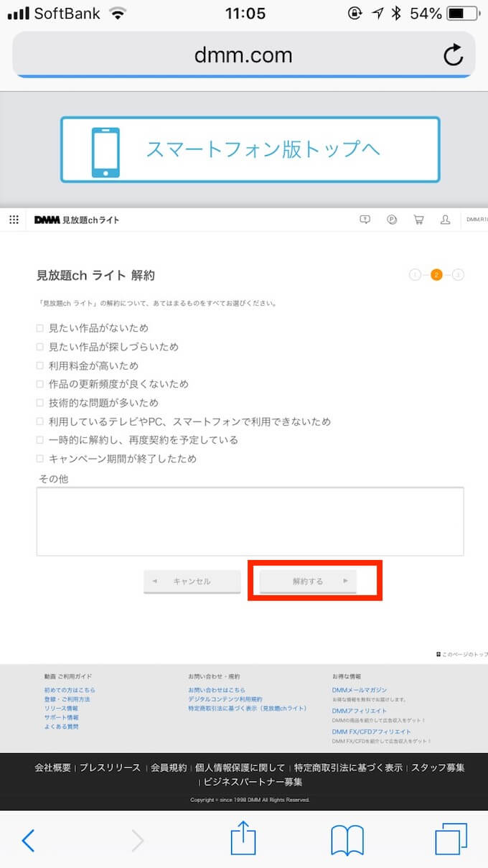Open 会社概要 in dark footer
Image resolution: width=488 pixels, height=868 pixels.
pos(53,767)
